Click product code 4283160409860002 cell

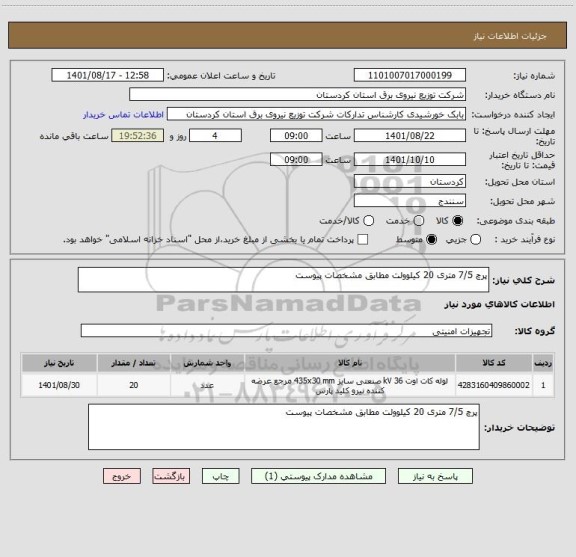(494, 385)
